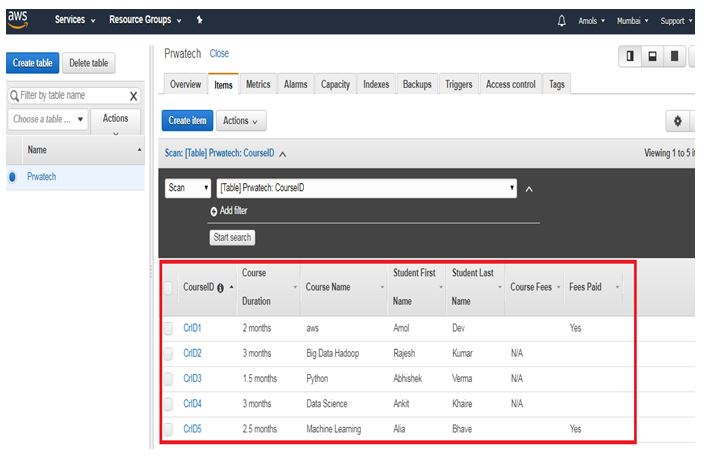The height and width of the screenshot is (470, 716).
Task: Switch to full panel layout icon
Action: pos(674,56)
